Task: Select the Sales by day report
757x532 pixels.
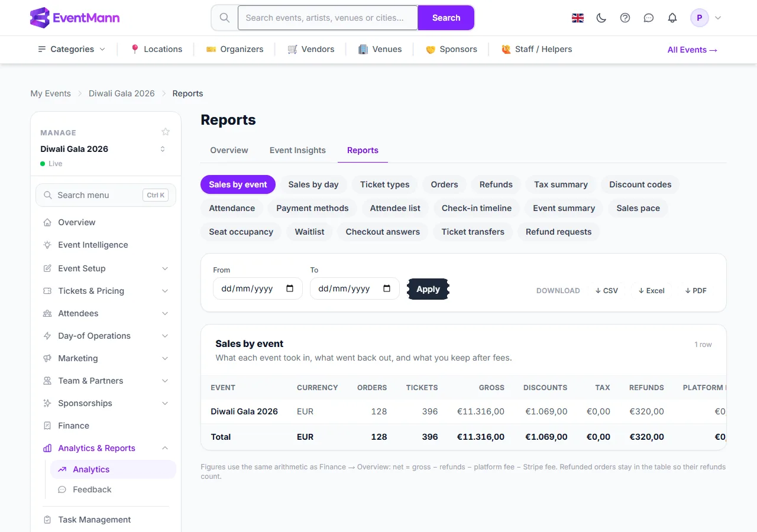Action: (313, 184)
